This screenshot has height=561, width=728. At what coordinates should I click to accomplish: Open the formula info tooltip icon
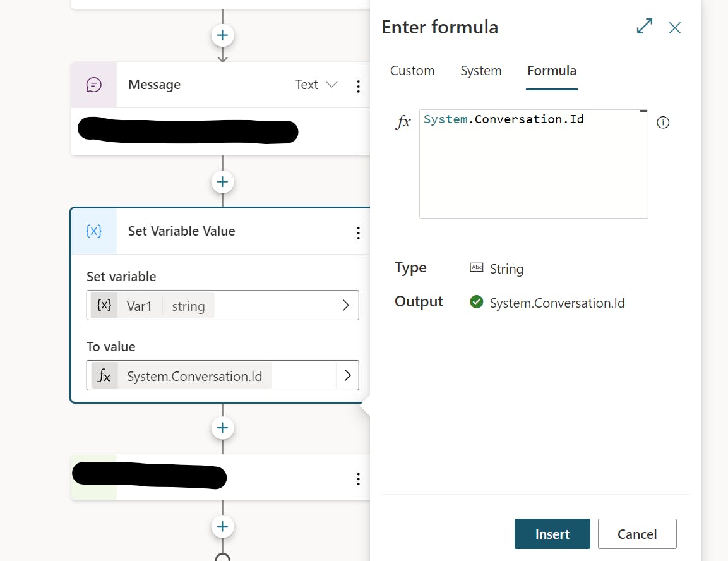(663, 122)
